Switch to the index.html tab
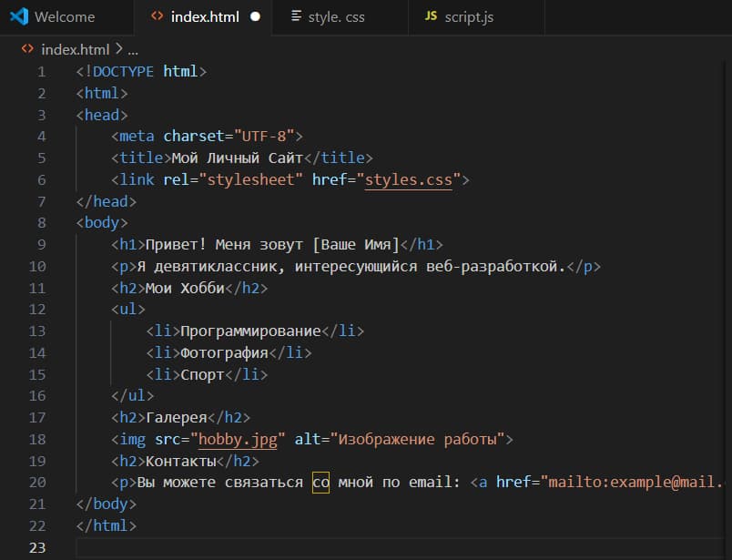The image size is (732, 560). tap(203, 17)
